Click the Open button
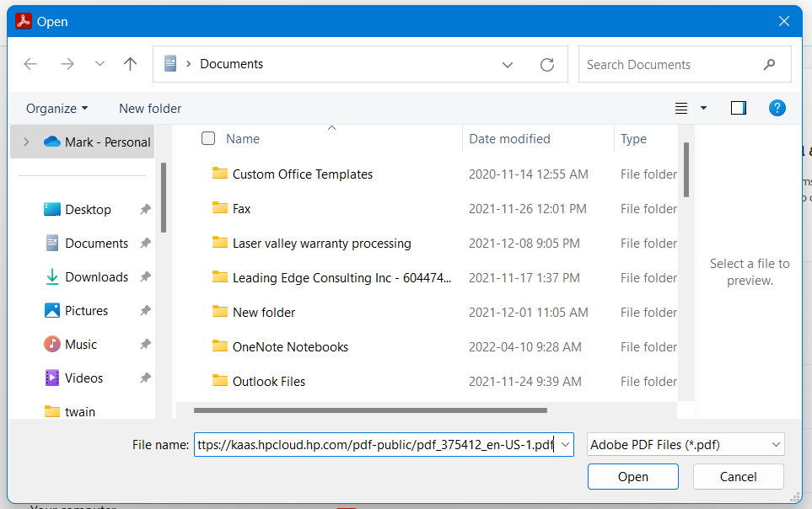 pyautogui.click(x=632, y=476)
